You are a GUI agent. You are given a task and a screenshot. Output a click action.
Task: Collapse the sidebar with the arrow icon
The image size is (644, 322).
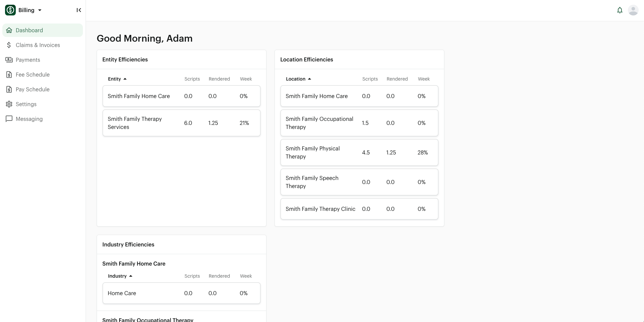79,10
